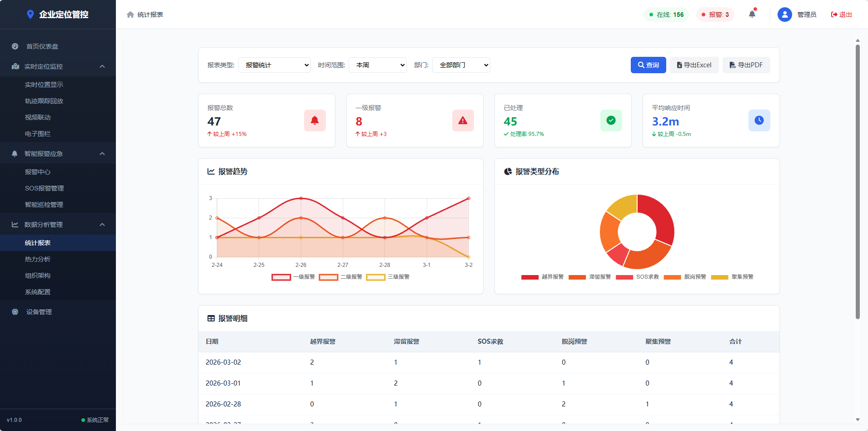Click the warning triangle icon in 一级报警 card
Viewport: 868px width, 431px height.
[x=463, y=120]
